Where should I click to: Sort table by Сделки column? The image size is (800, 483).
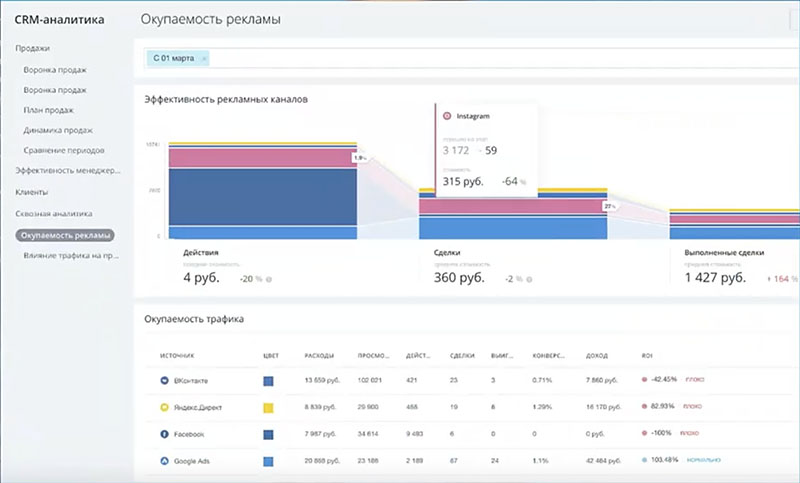[x=462, y=356]
